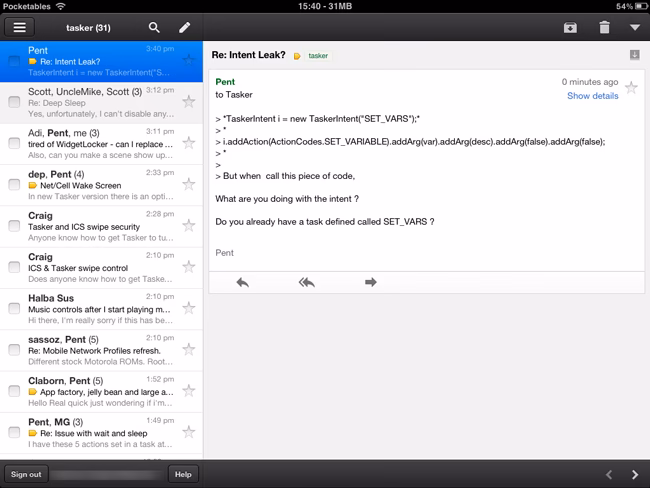
Task: Expand message details via Show details
Action: click(x=592, y=96)
